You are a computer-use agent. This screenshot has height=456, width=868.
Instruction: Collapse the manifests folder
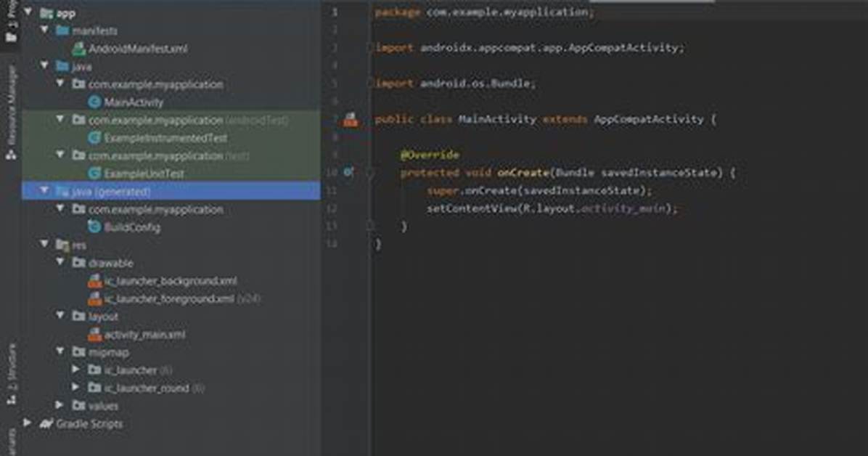[x=44, y=29]
